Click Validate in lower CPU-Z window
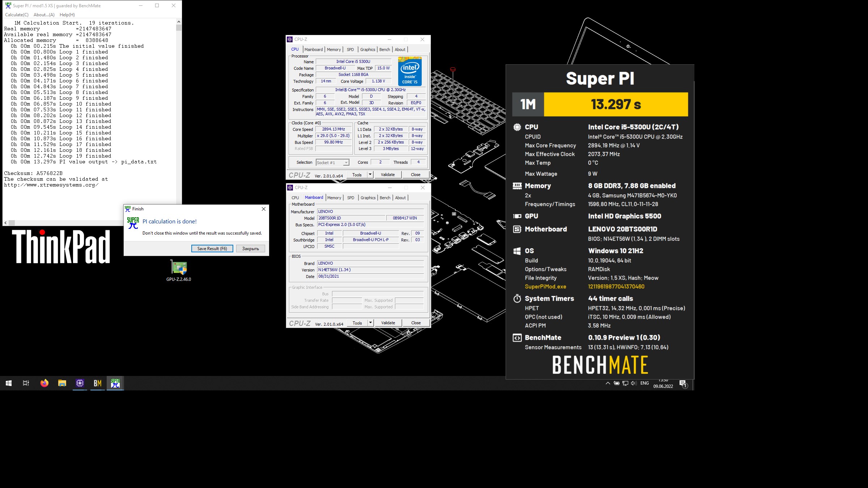Viewport: 868px width, 488px height. [x=388, y=323]
